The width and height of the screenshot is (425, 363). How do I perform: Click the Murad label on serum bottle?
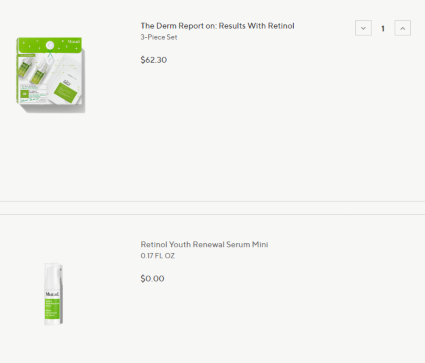pyautogui.click(x=52, y=294)
